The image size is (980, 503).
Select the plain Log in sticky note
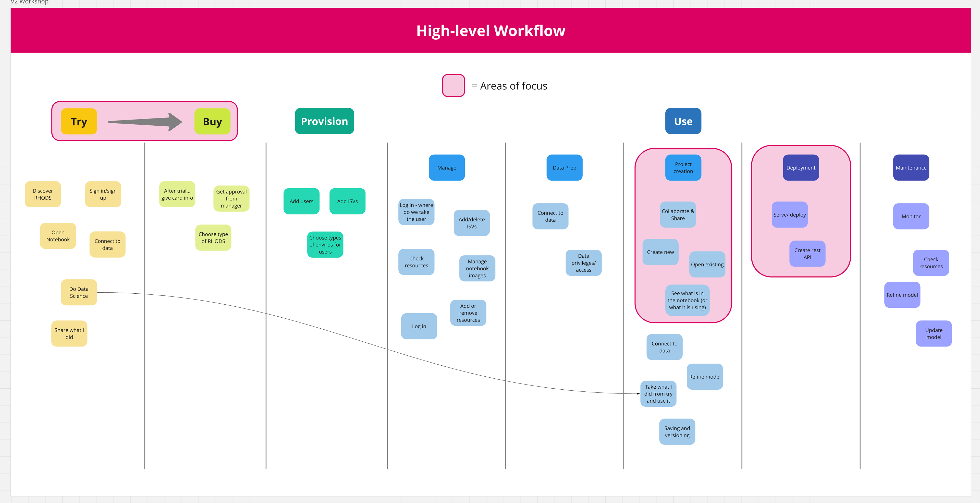(x=419, y=326)
